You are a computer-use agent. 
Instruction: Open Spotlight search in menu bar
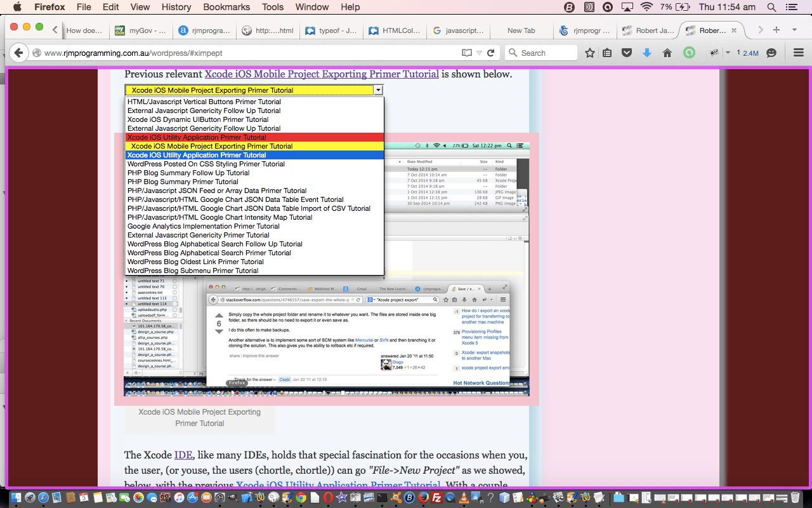771,7
